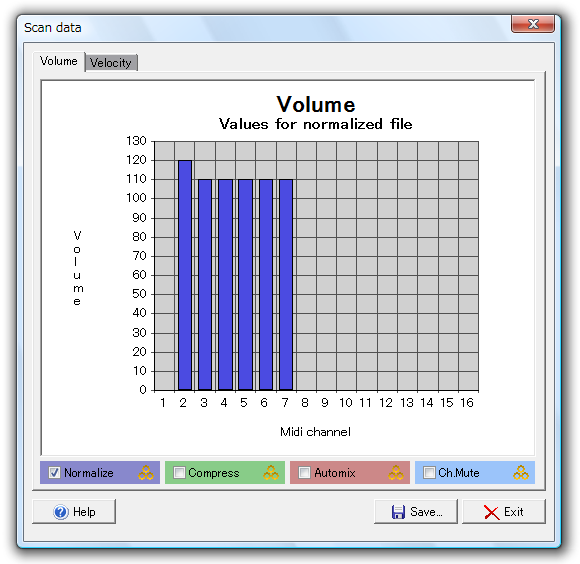Click the channel 2 volume bar
Image resolution: width=580 pixels, height=564 pixels.
click(x=185, y=275)
